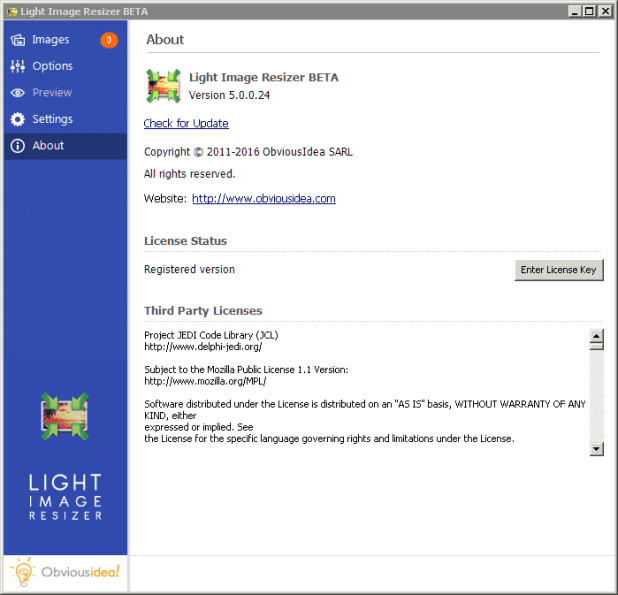Minimize the Light Image Resizer window
This screenshot has width=618, height=595.
[575, 11]
